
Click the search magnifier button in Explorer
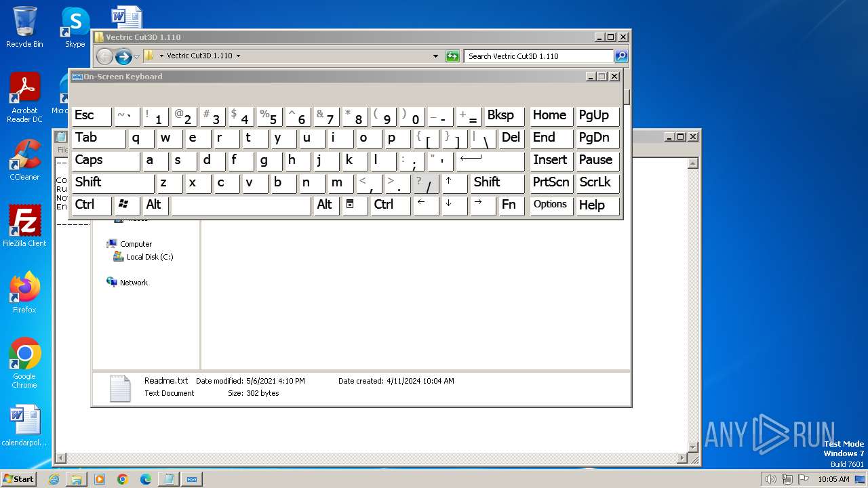[x=621, y=56]
